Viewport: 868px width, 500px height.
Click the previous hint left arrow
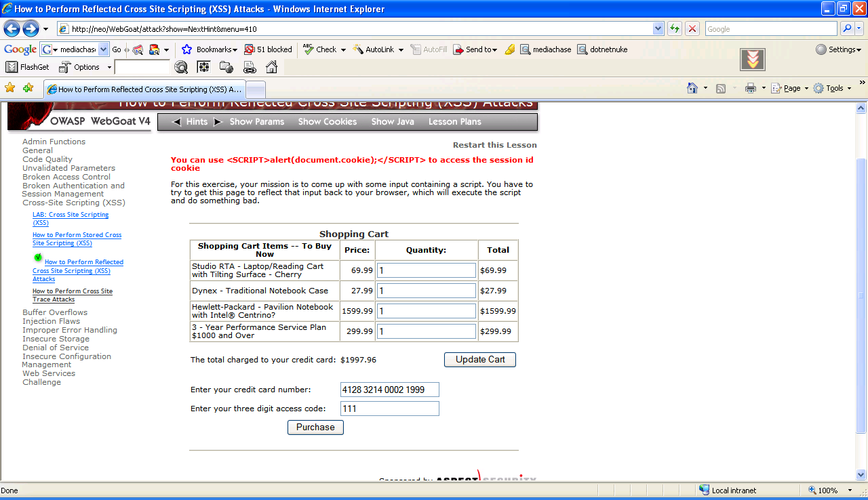(177, 122)
